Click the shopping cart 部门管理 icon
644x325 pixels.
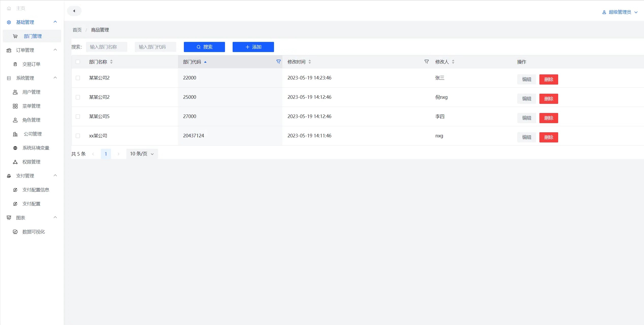click(x=15, y=36)
